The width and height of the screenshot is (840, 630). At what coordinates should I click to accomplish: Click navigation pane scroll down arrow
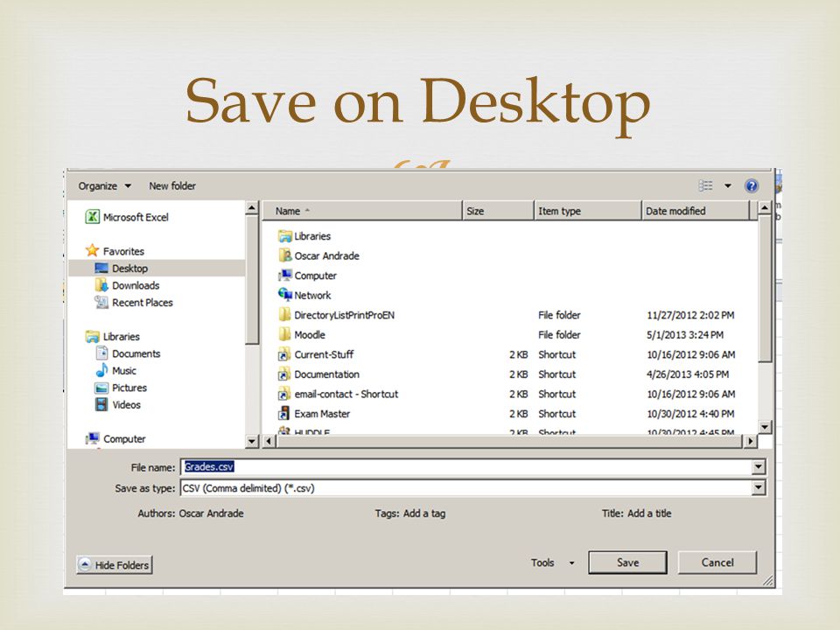[x=252, y=441]
